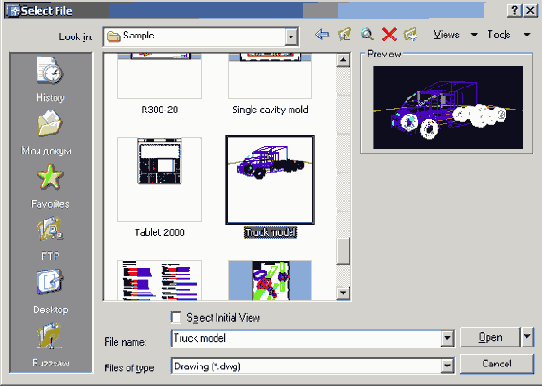Open the Buzzsaw place icon
The height and width of the screenshot is (386, 542).
(x=50, y=336)
